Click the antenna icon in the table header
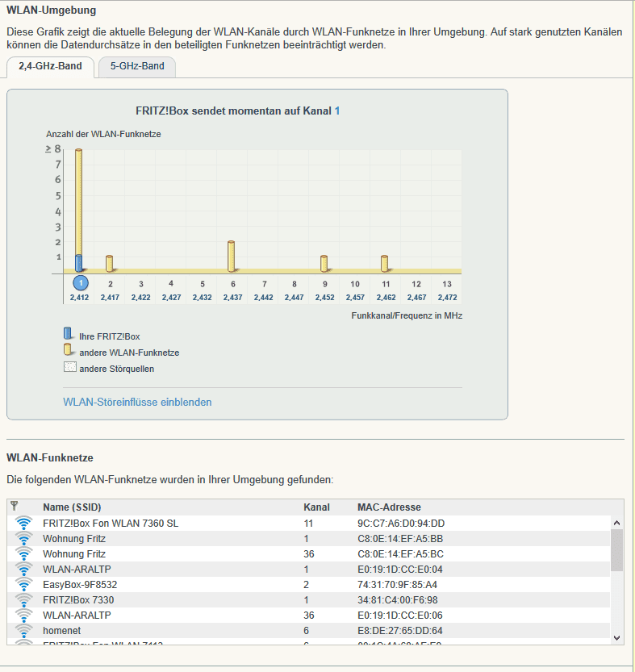 click(15, 506)
